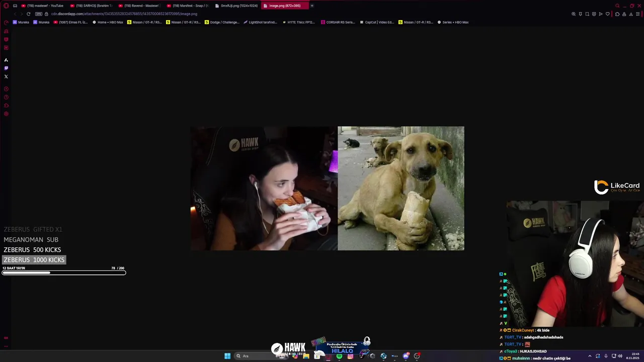Screen dimensions: 644x362
Task: Open the Windows Start menu
Action: 227,356
